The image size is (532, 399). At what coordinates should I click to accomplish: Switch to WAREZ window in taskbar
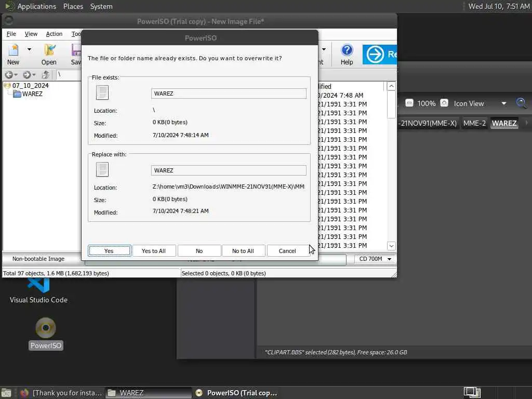point(148,393)
